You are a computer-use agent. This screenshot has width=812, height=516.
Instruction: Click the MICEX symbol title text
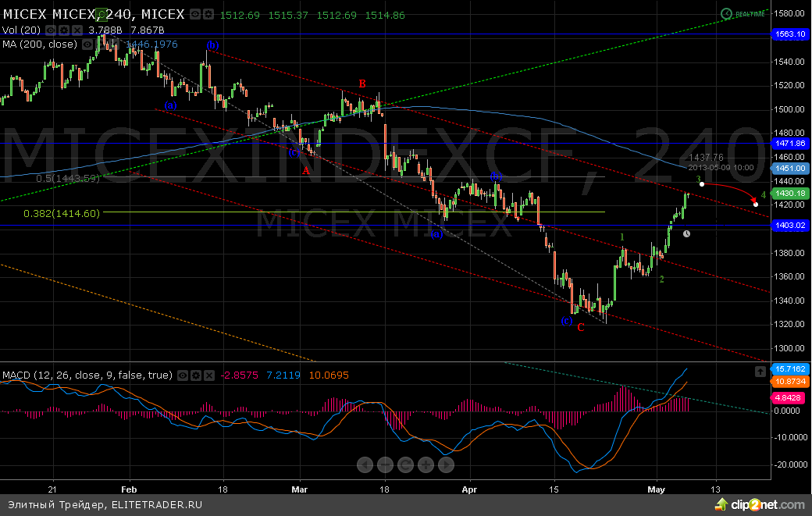click(94, 14)
